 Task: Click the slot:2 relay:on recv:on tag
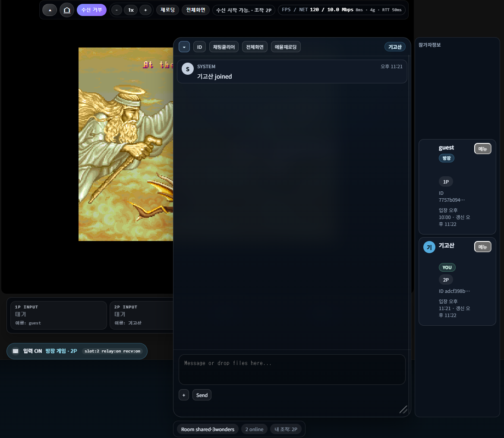click(113, 351)
